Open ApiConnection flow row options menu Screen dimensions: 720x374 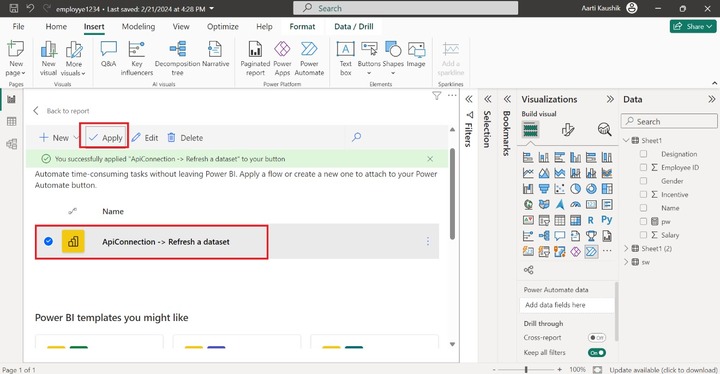[428, 242]
